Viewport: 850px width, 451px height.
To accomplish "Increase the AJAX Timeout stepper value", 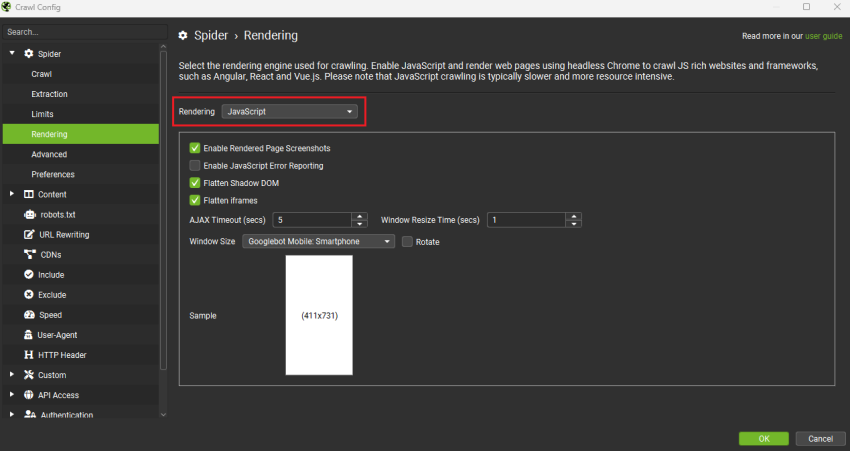I will [359, 216].
